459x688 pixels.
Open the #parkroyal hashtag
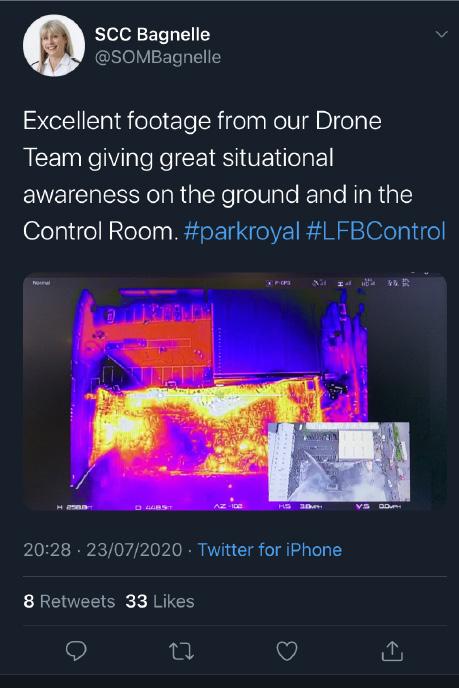(x=242, y=231)
